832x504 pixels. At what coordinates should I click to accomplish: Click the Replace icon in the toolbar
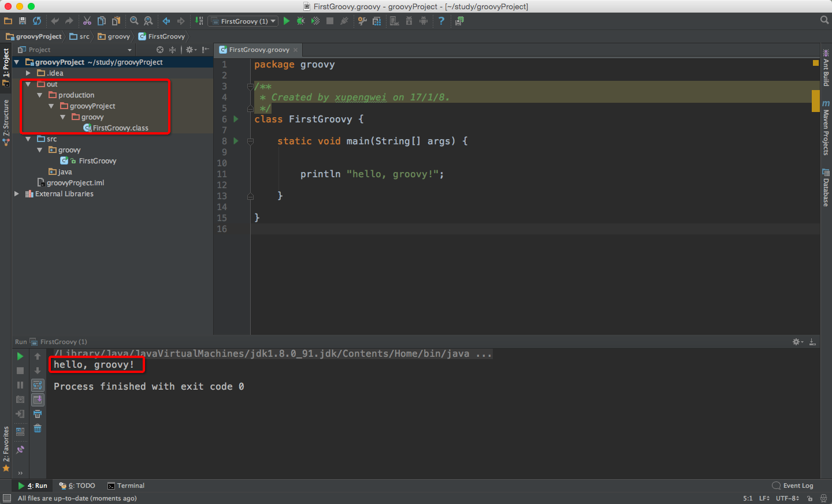point(148,21)
